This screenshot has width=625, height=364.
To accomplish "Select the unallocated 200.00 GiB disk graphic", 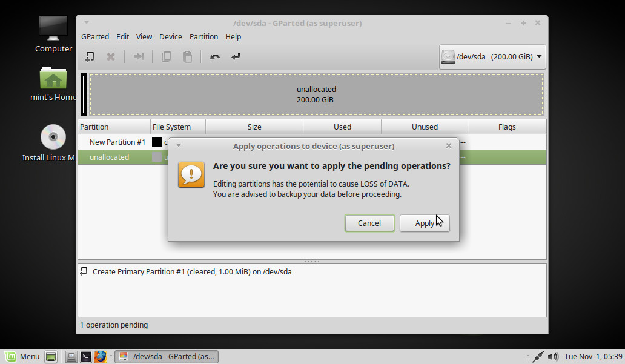I will (316, 94).
